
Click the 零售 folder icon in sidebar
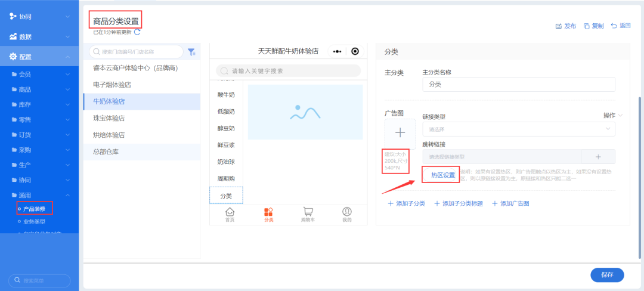pyautogui.click(x=14, y=119)
